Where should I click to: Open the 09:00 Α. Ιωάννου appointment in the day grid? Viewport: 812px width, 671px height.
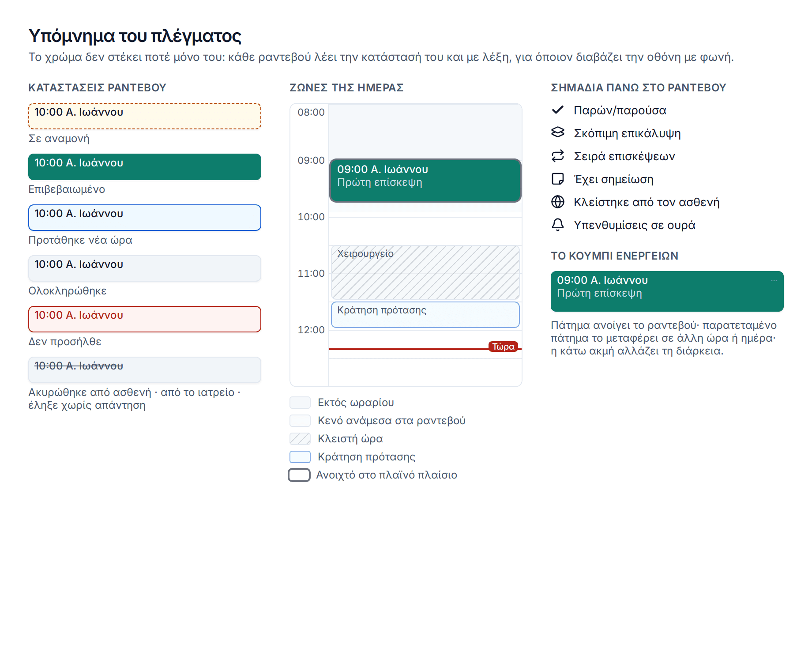[x=425, y=181]
